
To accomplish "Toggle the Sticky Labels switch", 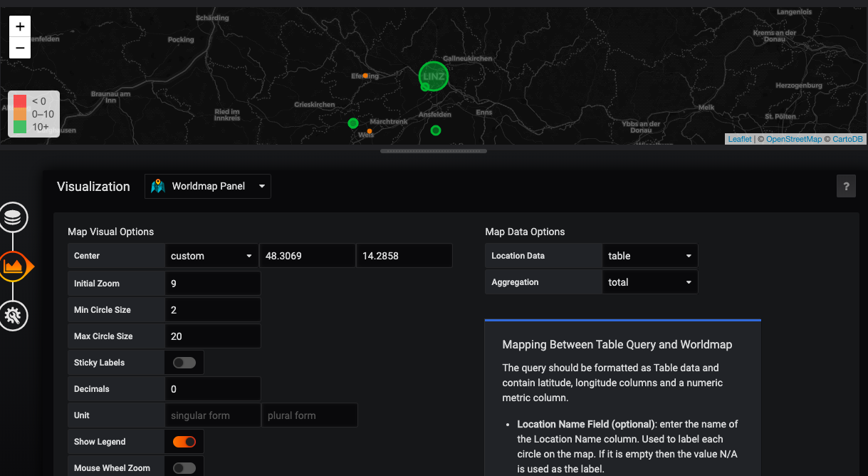I will point(184,363).
